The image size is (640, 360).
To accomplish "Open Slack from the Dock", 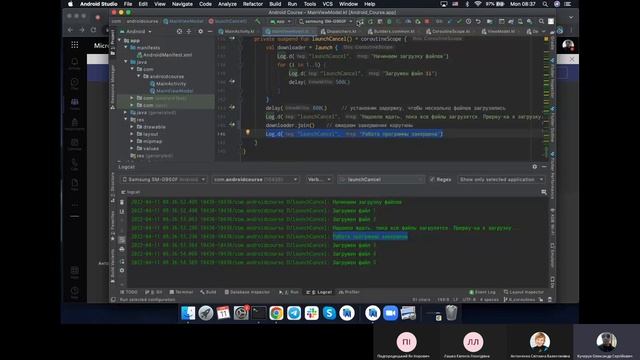I will (311, 313).
